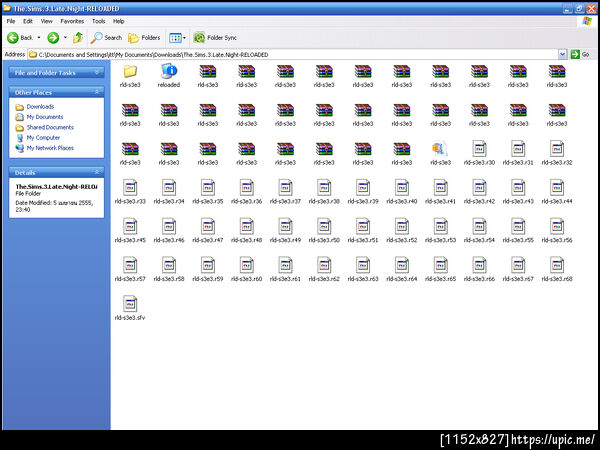Click the rld-s3e3.r55 file name label

518,240
